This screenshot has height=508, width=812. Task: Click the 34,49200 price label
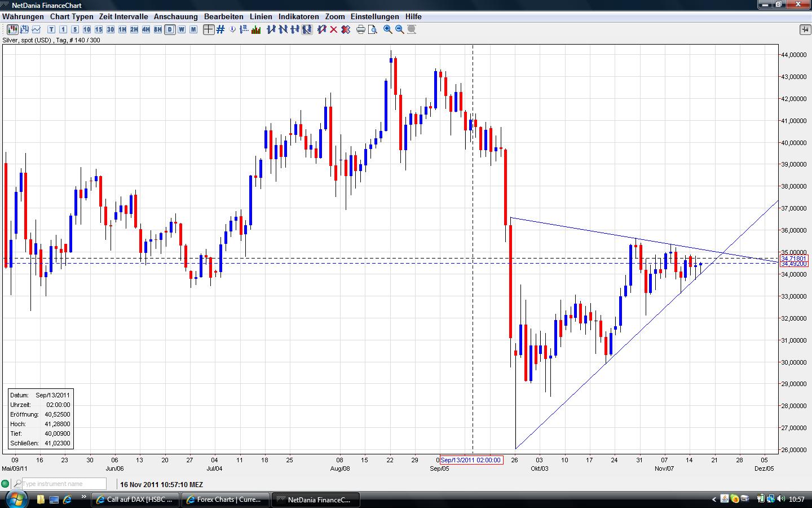pyautogui.click(x=793, y=264)
